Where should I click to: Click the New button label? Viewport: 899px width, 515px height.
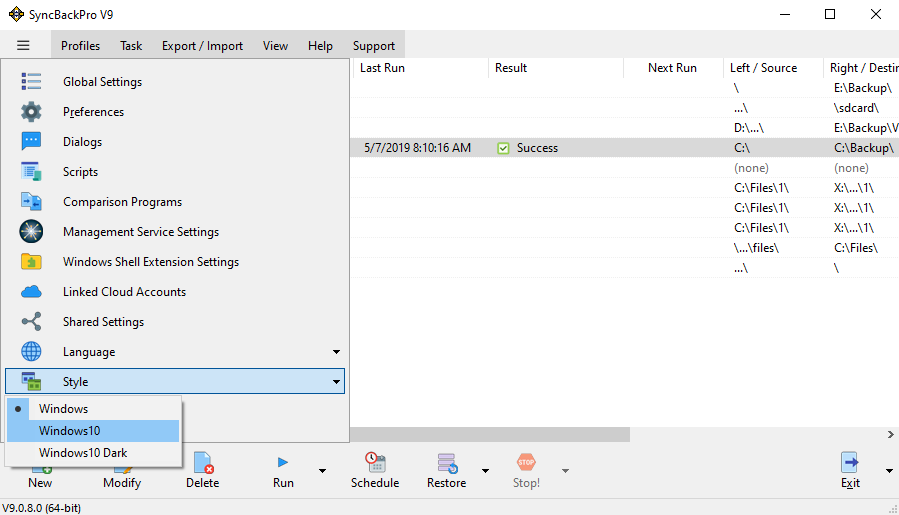point(40,483)
